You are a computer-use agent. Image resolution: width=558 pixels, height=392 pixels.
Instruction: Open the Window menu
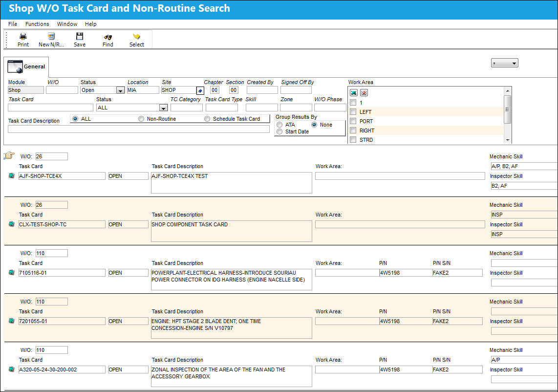(67, 24)
